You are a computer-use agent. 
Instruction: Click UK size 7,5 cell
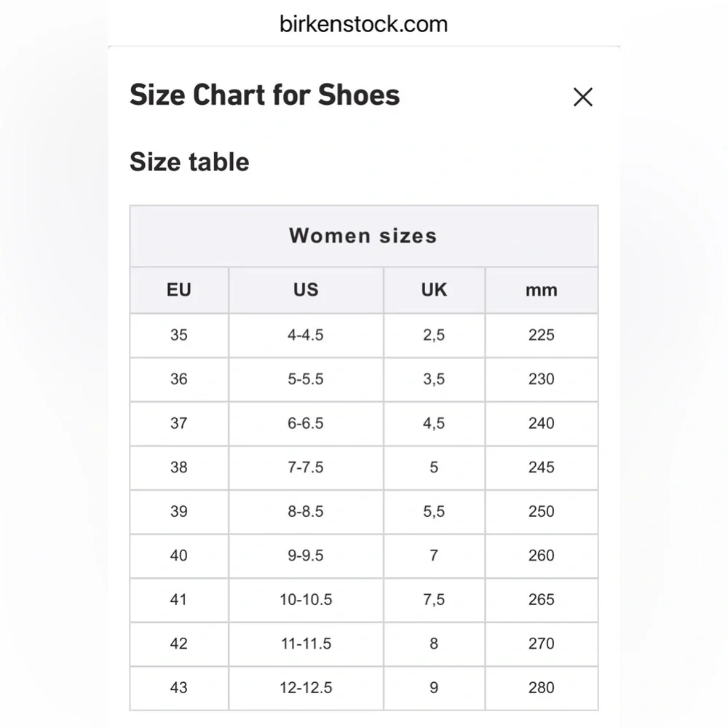(x=434, y=599)
